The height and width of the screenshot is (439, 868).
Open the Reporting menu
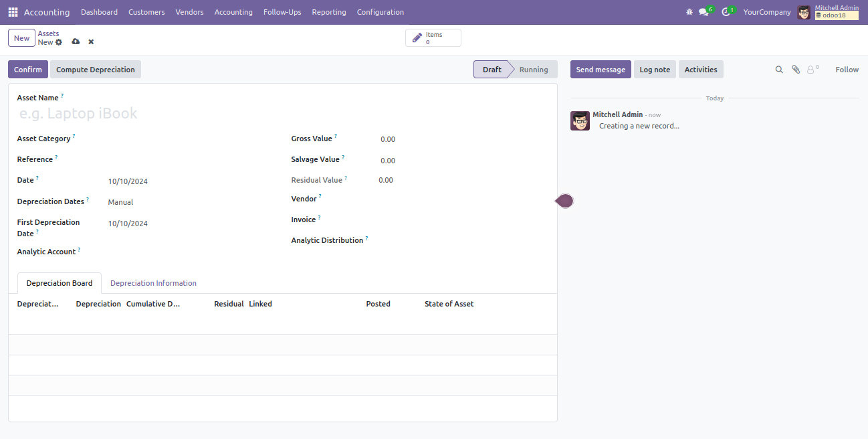pos(329,12)
